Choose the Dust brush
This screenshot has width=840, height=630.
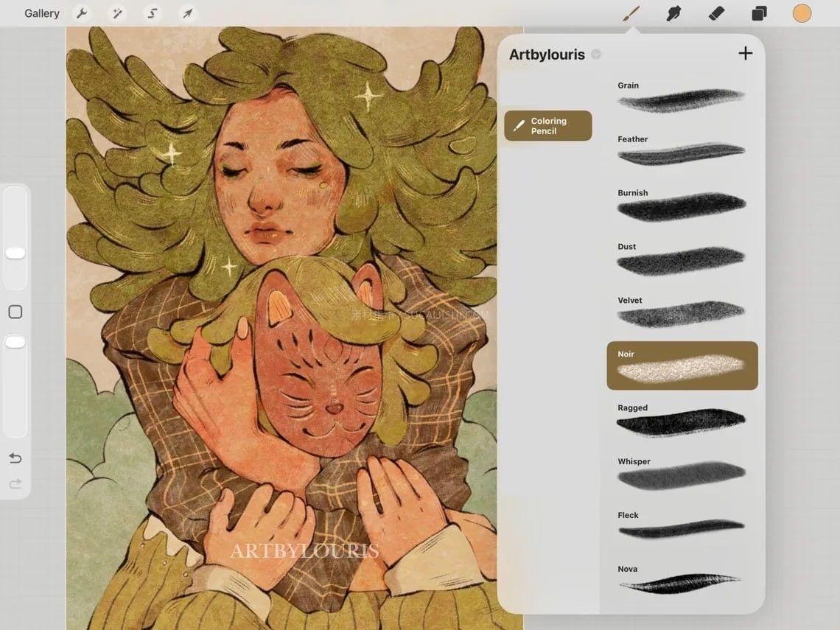point(682,258)
